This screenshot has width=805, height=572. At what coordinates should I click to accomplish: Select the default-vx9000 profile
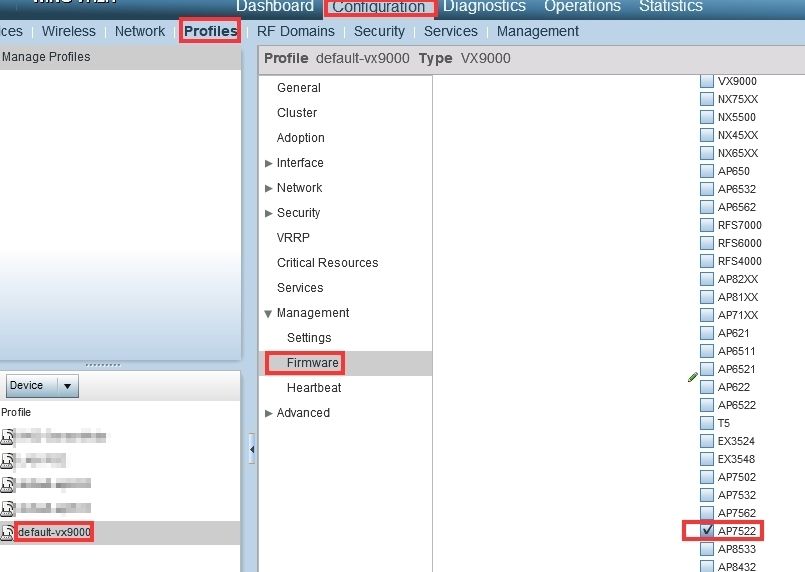click(54, 532)
